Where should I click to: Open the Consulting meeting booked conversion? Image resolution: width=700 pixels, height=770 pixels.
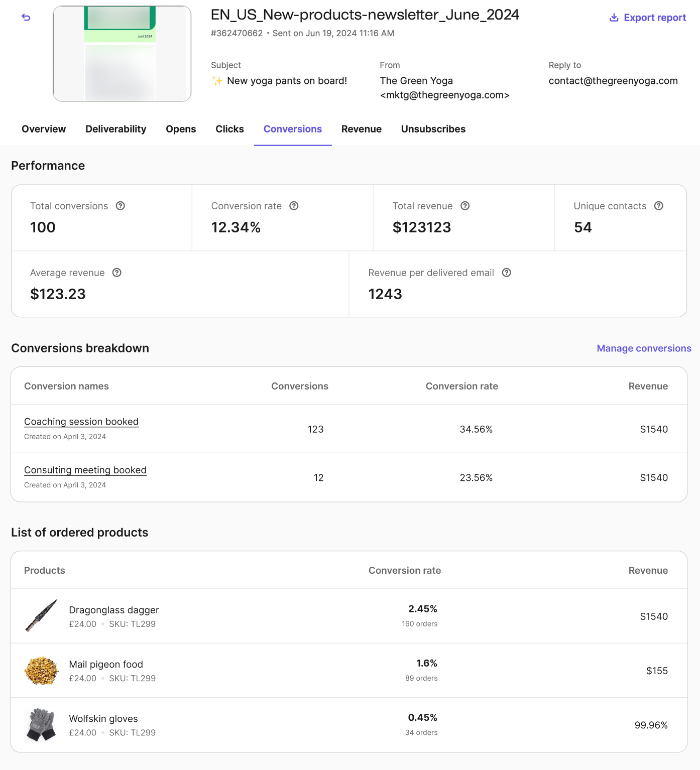click(85, 470)
